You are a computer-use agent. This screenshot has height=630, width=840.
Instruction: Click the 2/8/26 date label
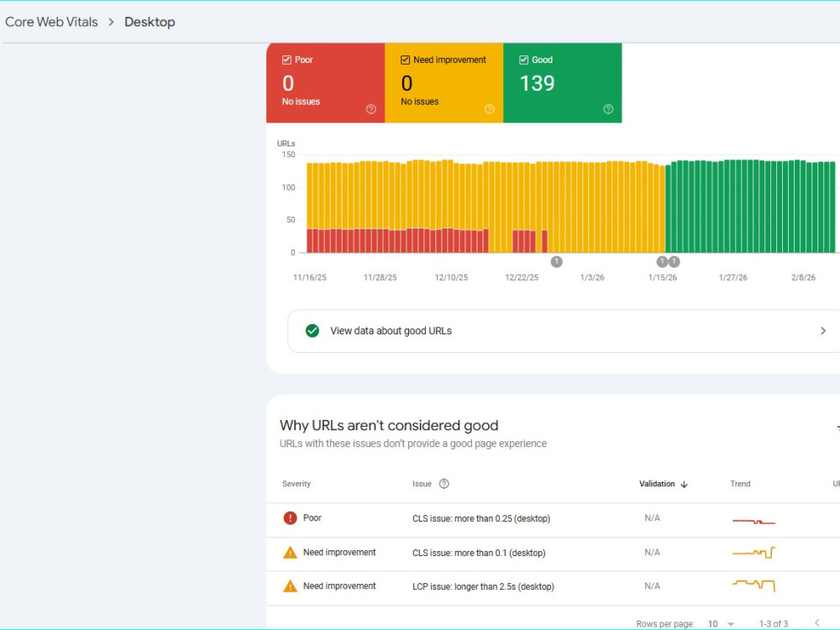(803, 277)
